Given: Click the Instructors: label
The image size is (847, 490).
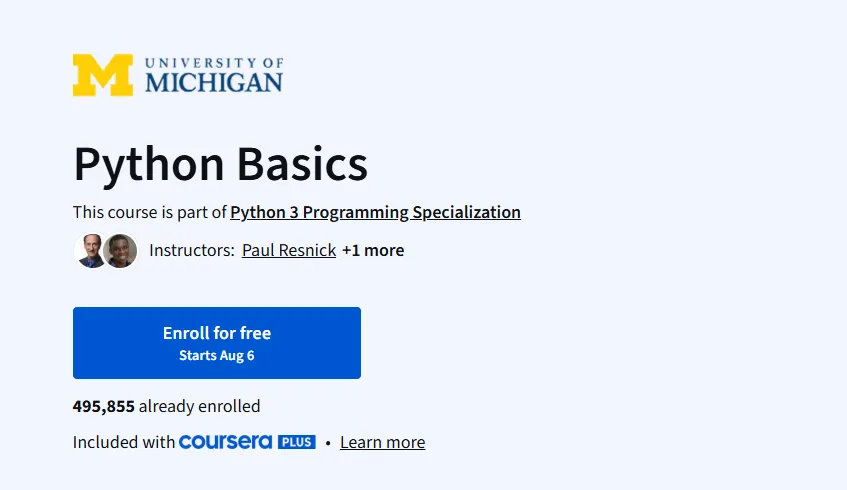Looking at the screenshot, I should click(192, 250).
